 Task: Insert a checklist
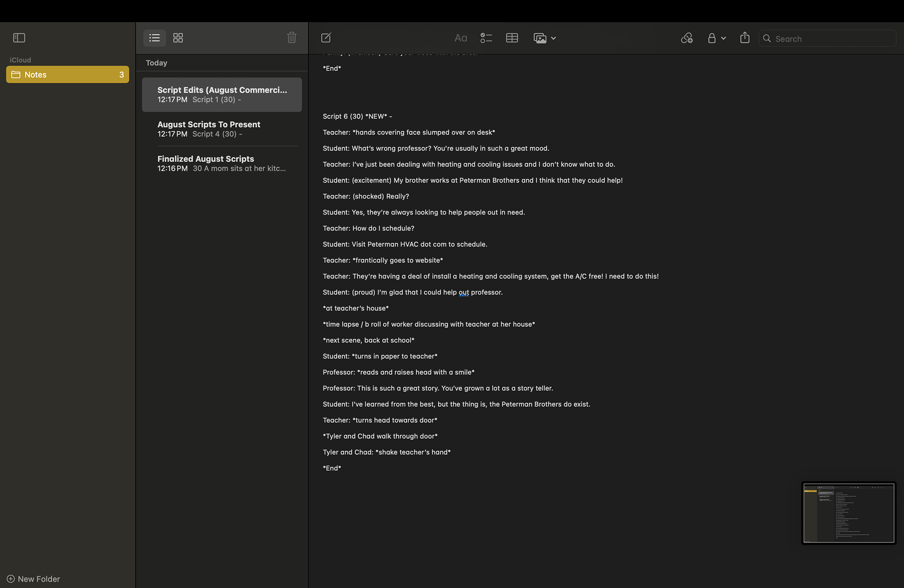(x=486, y=38)
